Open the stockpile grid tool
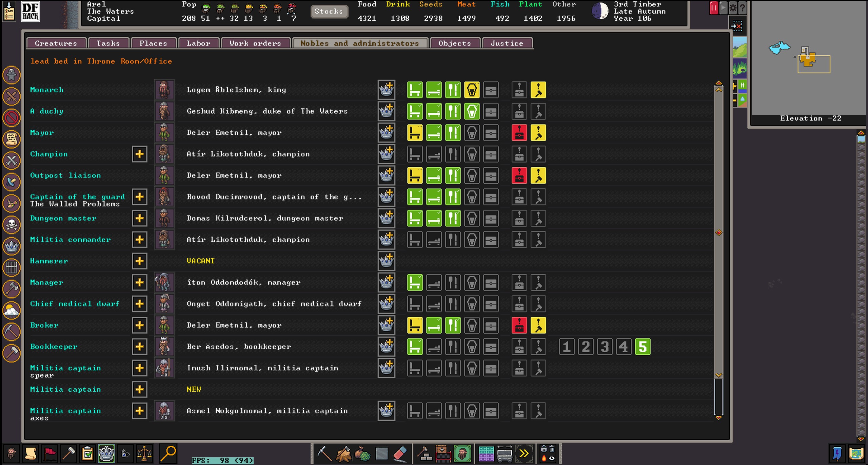The width and height of the screenshot is (868, 465). (x=486, y=453)
